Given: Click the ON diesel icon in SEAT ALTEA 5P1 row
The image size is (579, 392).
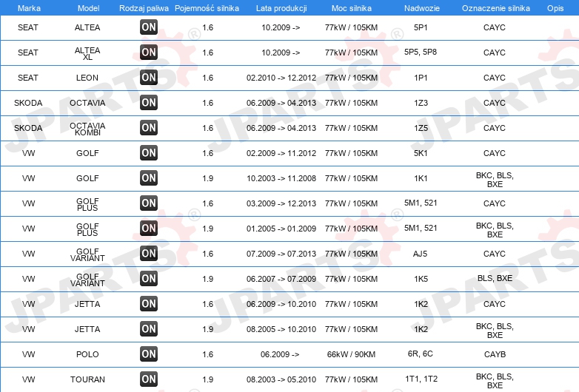Looking at the screenshot, I should [149, 27].
